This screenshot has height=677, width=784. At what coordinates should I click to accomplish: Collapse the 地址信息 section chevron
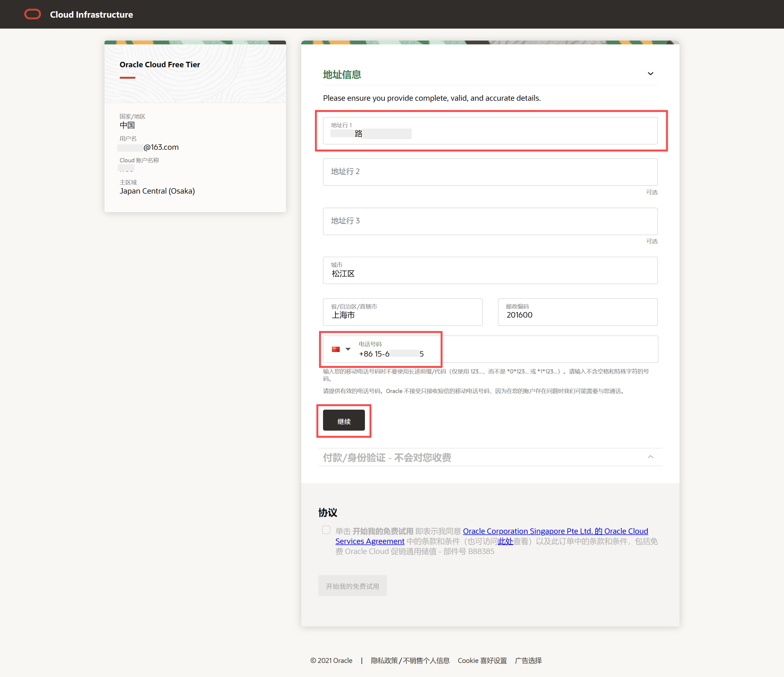click(x=650, y=74)
